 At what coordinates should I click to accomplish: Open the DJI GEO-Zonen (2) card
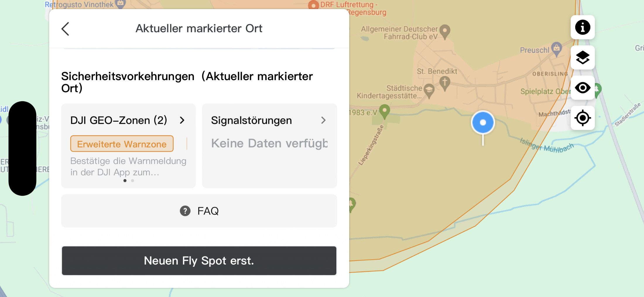pyautogui.click(x=129, y=146)
